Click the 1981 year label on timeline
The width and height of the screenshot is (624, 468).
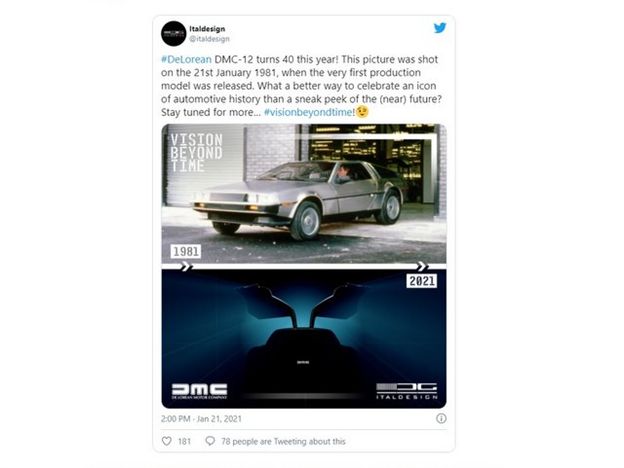(186, 252)
